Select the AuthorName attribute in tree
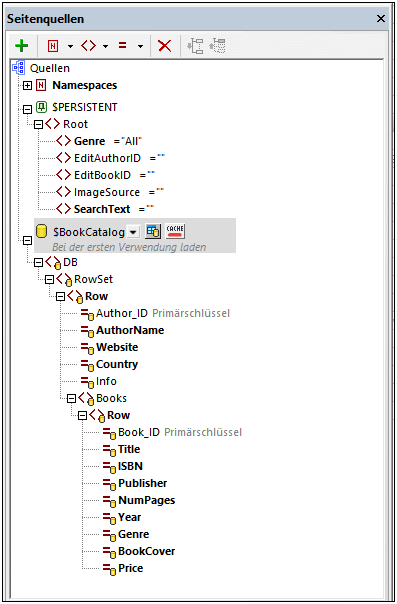Image resolution: width=397 pixels, height=604 pixels. [x=130, y=330]
